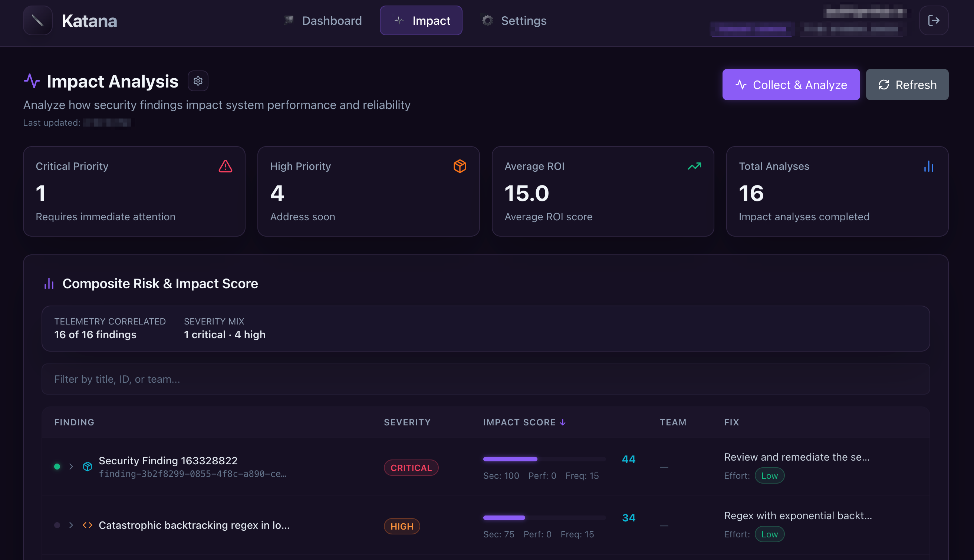Click '16 of 16 findings' telemetry text
Viewport: 974px width, 560px height.
pyautogui.click(x=95, y=334)
